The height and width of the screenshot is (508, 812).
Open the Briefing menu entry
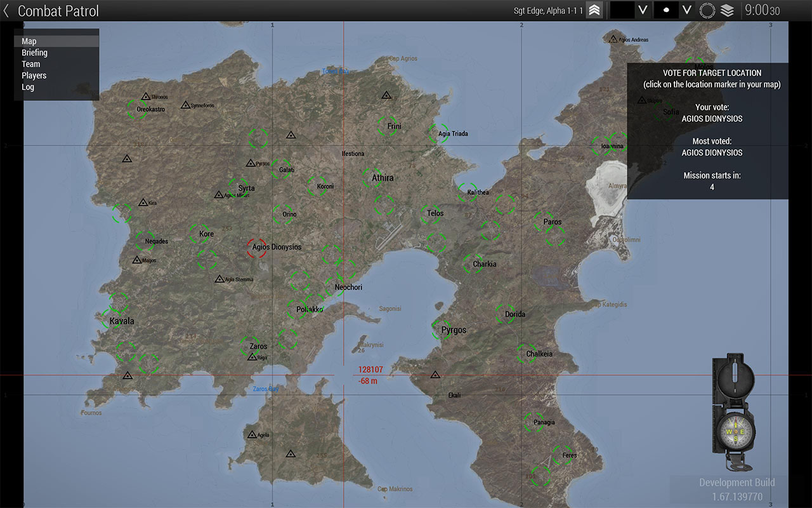56,53
